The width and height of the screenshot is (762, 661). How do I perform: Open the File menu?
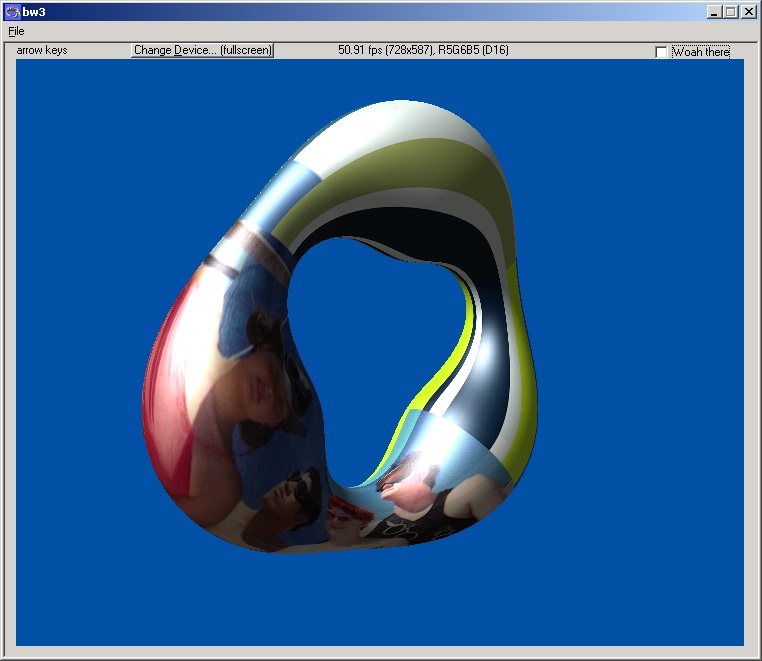coord(16,31)
